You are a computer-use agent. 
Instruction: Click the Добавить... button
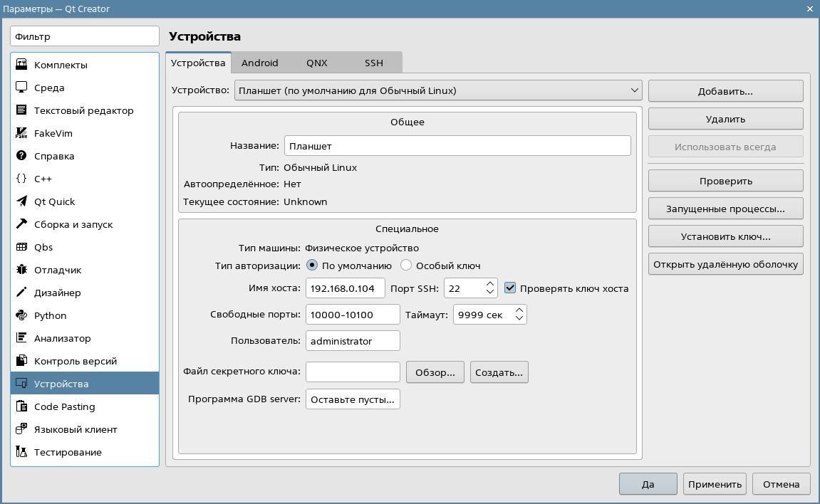[725, 92]
